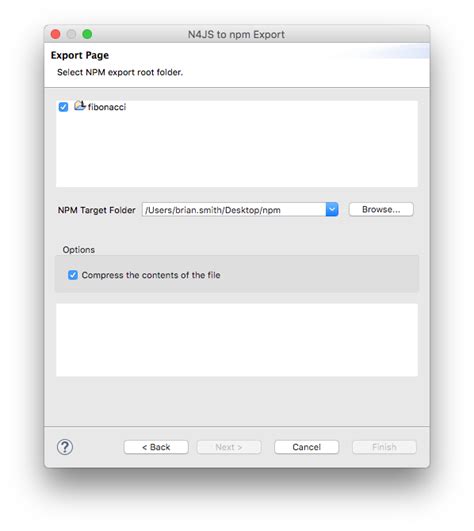Viewport: 474px width, 531px height.
Task: Uncheck the fibonacci project checkbox
Action: pos(63,107)
